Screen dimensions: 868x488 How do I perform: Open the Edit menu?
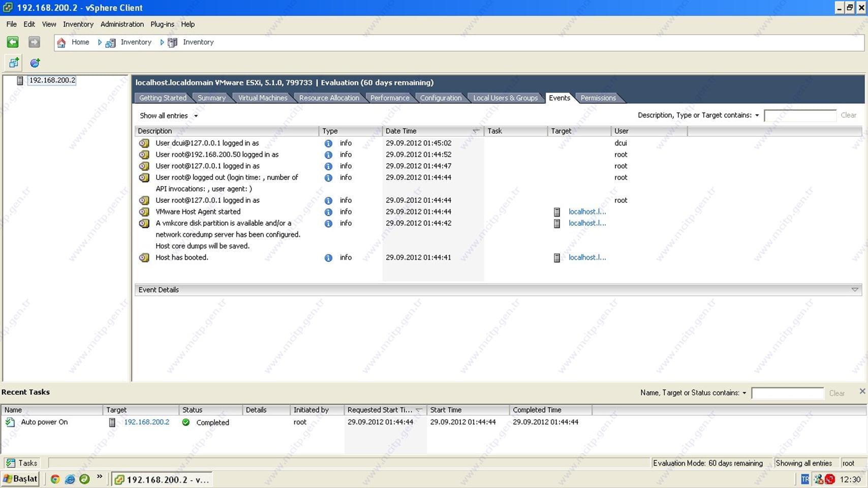pos(29,24)
